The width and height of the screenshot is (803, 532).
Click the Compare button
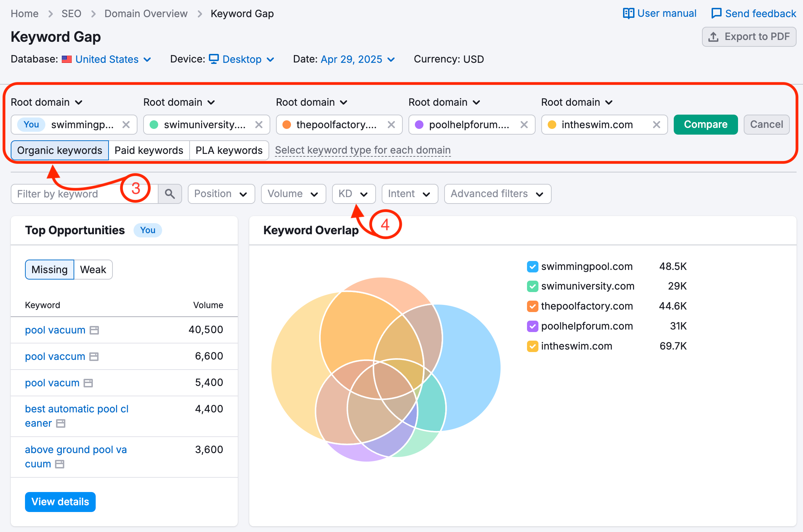(x=705, y=124)
